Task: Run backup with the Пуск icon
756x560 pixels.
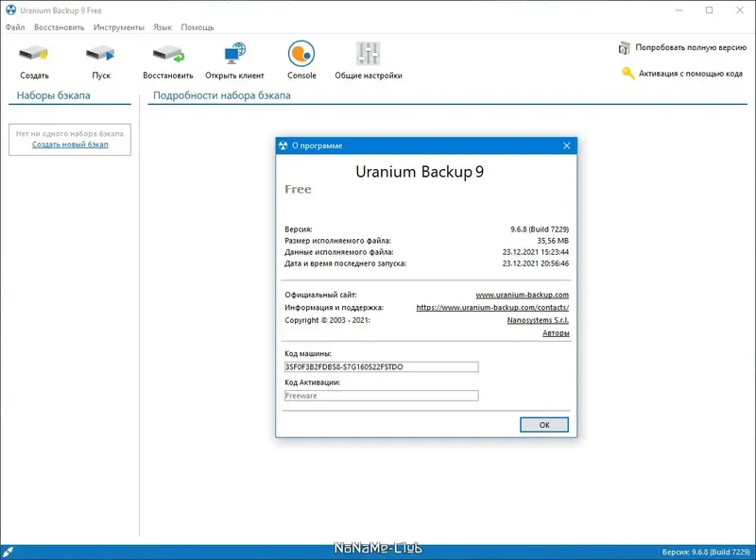Action: click(x=100, y=54)
